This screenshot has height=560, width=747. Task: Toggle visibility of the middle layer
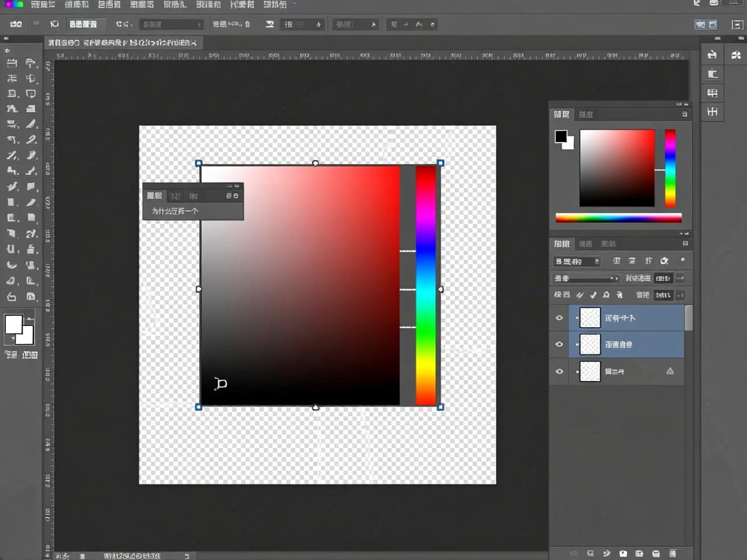559,345
